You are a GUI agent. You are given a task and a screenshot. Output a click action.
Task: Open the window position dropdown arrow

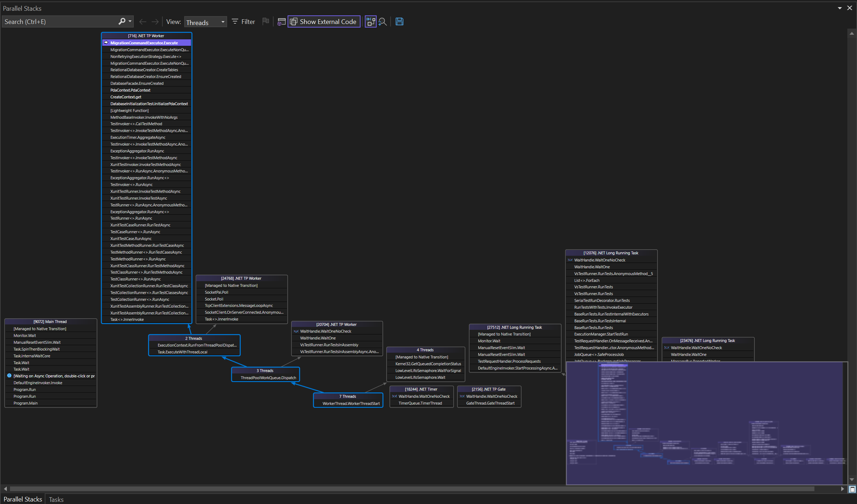839,8
